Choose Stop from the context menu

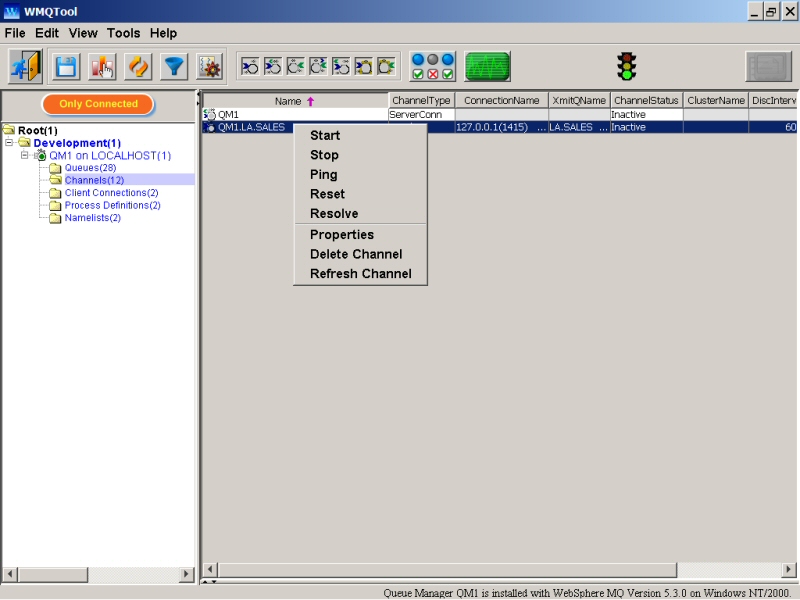360,155
